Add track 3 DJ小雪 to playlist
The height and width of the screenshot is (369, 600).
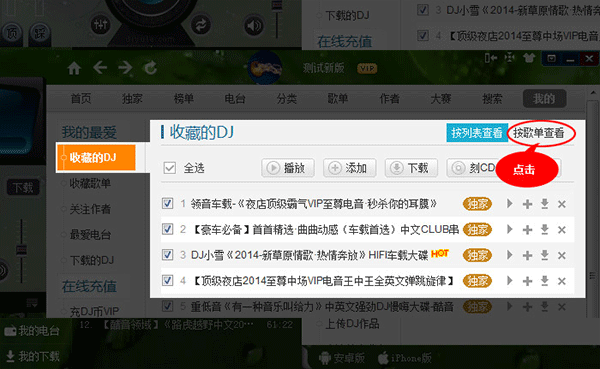click(x=527, y=255)
